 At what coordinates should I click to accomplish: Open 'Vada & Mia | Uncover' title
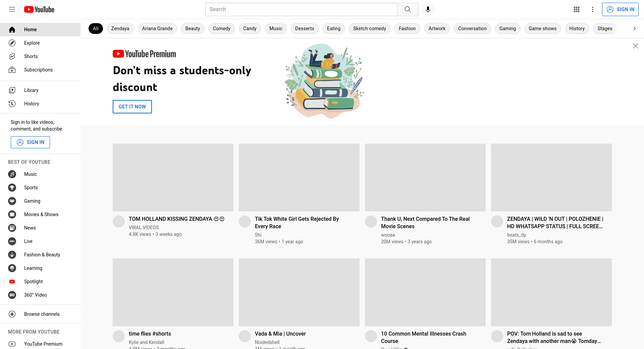[x=280, y=334]
